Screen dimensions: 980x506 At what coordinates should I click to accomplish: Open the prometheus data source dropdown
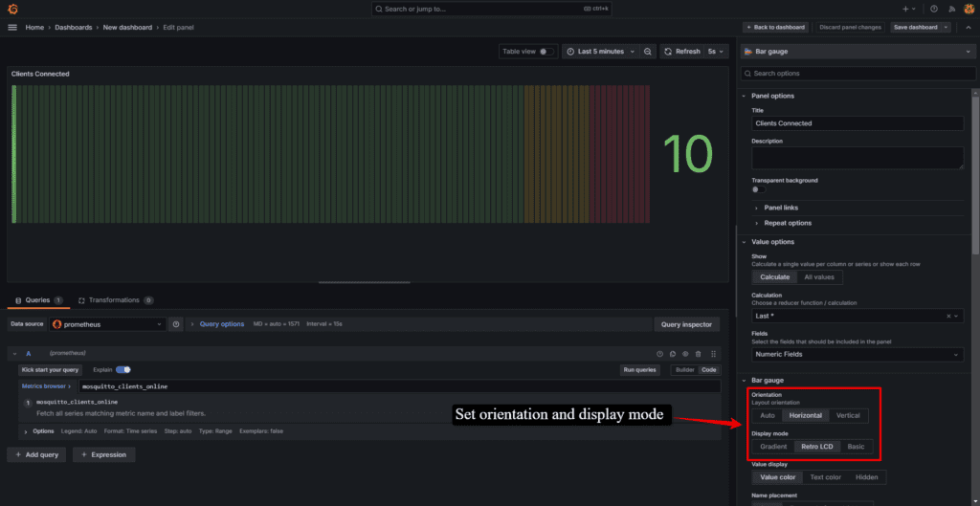(x=107, y=324)
